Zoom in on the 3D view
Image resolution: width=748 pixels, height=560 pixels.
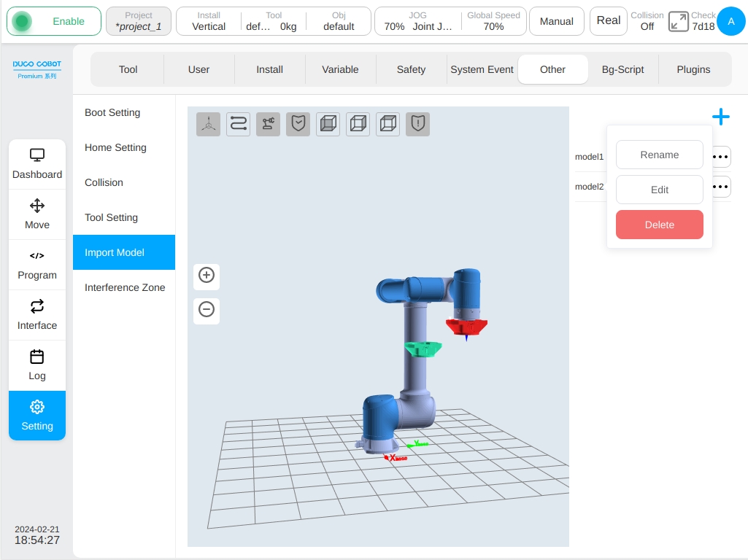[x=207, y=276]
